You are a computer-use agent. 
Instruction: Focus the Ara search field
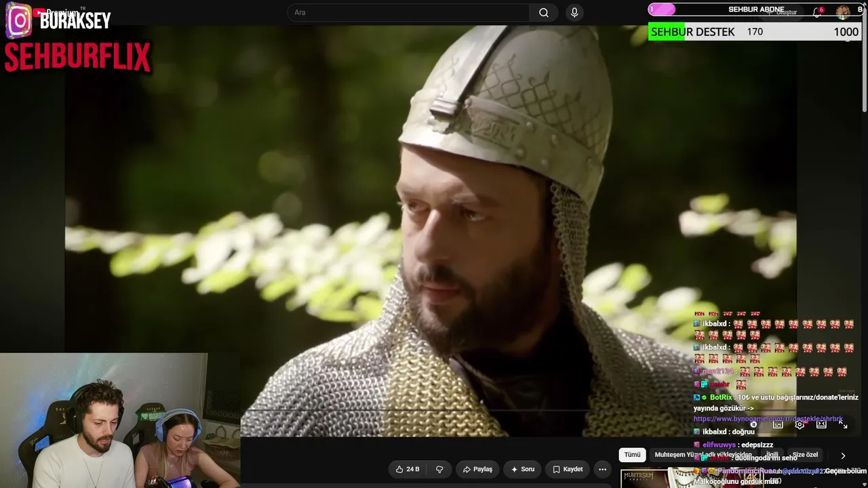[408, 13]
